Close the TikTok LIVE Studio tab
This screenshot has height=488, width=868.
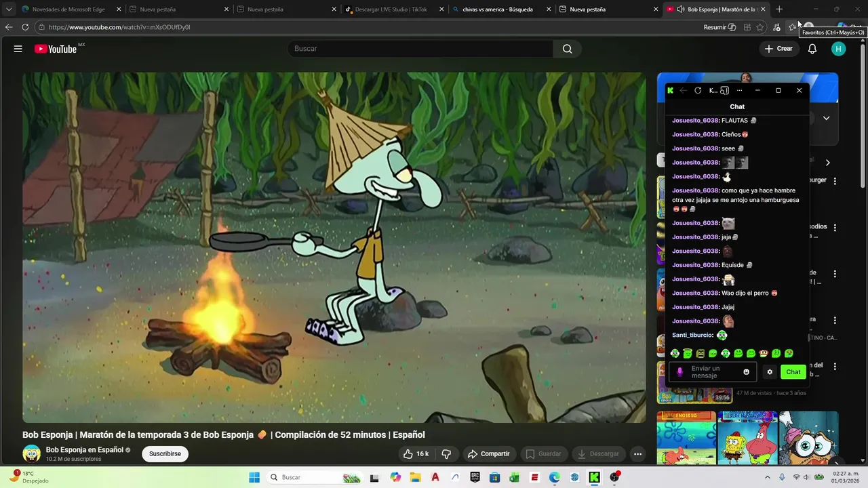click(441, 9)
